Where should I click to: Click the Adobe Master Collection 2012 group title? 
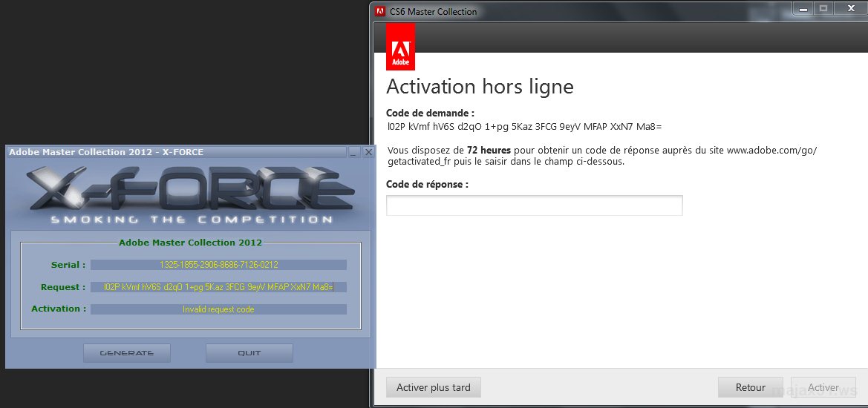pos(190,242)
